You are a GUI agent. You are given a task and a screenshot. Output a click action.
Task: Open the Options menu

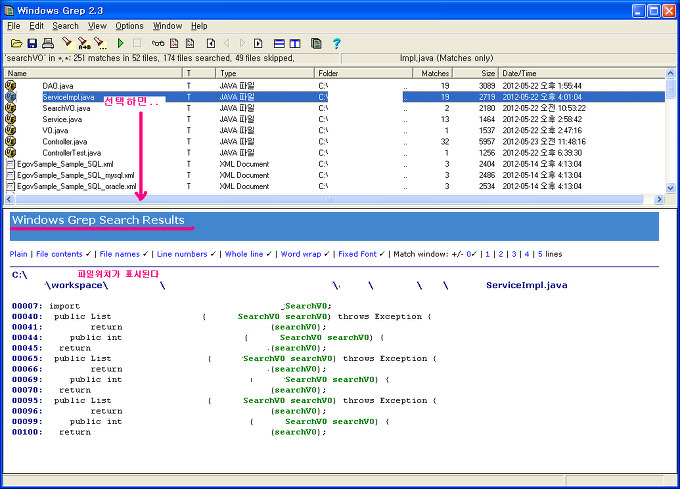129,26
